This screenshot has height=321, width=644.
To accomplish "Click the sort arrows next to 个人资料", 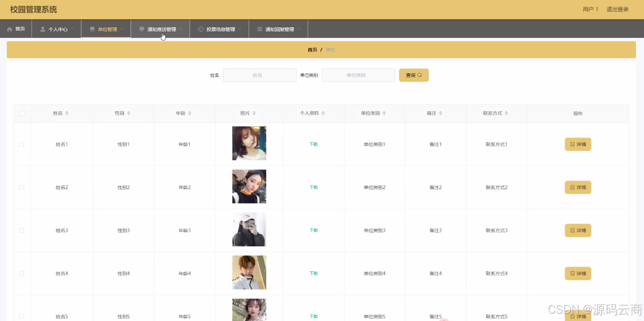I will point(323,114).
